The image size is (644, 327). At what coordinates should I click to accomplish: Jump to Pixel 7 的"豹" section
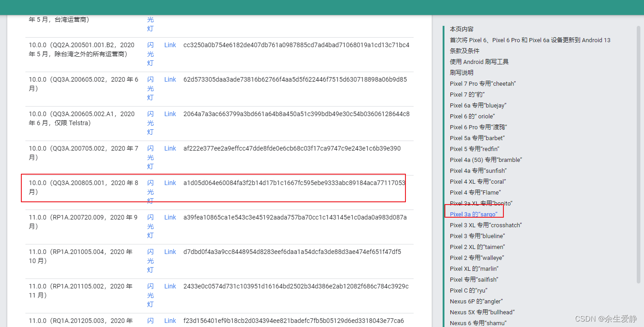468,94
